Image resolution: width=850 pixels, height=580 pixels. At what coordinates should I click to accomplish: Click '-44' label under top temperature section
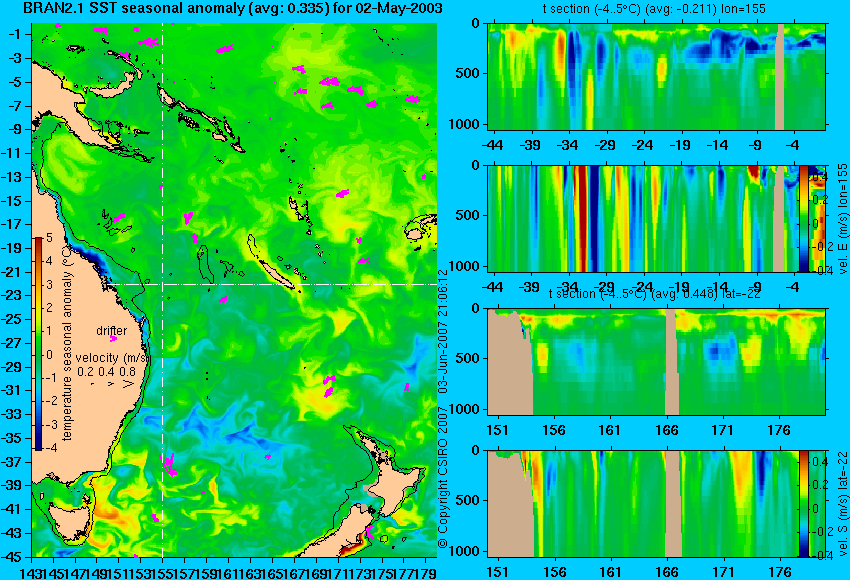(493, 145)
